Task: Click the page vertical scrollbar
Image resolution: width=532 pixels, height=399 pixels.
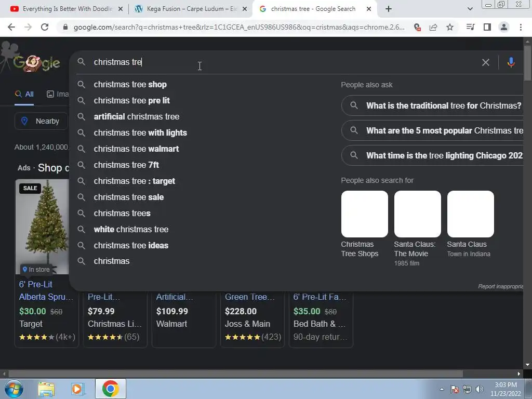Action: tap(527, 63)
